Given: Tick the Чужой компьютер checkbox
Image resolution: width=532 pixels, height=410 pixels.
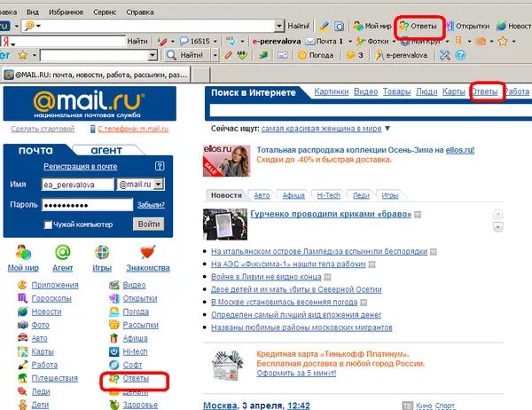Looking at the screenshot, I should (x=48, y=225).
